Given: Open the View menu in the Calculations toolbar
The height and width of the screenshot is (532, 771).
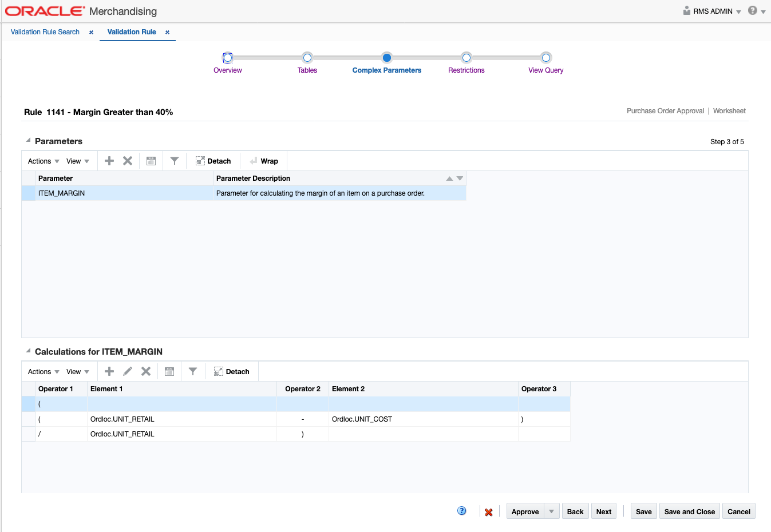Looking at the screenshot, I should tap(75, 371).
